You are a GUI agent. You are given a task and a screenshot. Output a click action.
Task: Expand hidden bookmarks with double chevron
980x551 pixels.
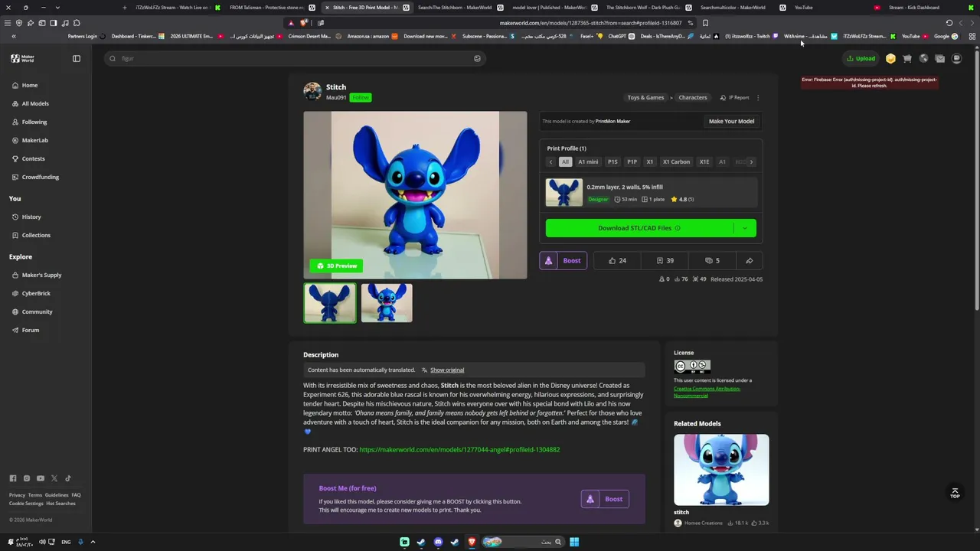(13, 36)
